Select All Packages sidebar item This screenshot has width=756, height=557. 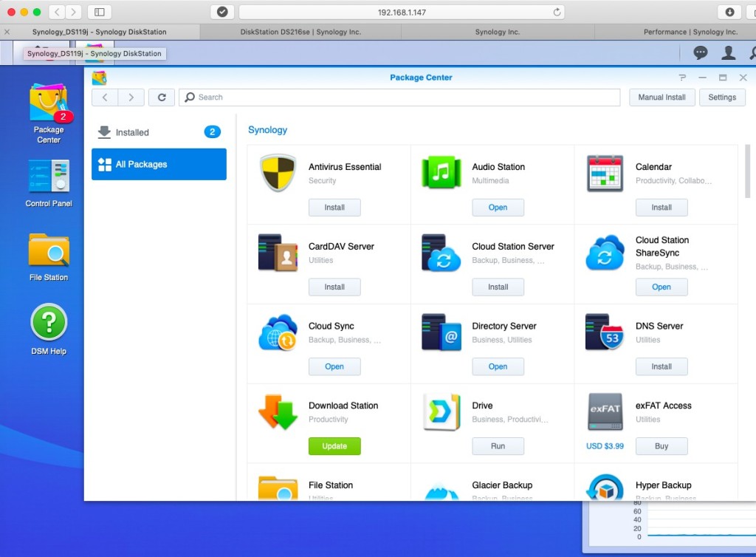click(159, 164)
